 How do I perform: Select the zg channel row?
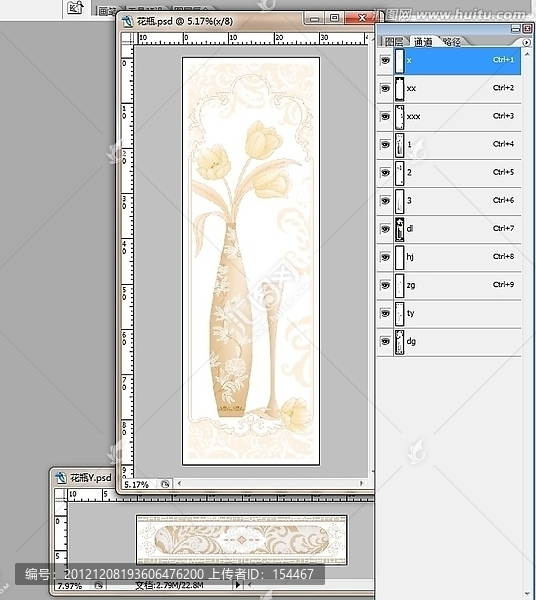pyautogui.click(x=449, y=285)
